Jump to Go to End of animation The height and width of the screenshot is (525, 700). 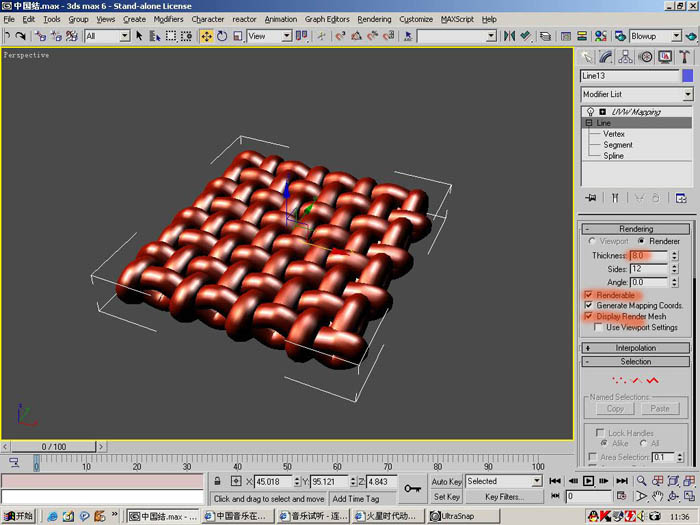622,481
